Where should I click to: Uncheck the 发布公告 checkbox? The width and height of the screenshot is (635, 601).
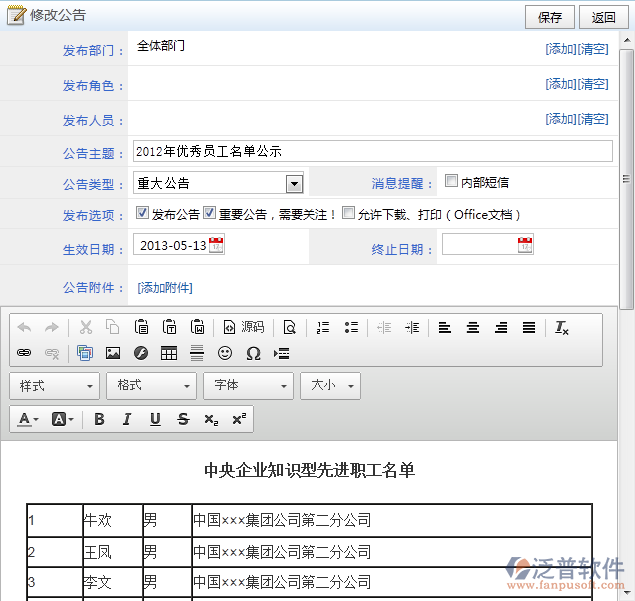click(143, 213)
